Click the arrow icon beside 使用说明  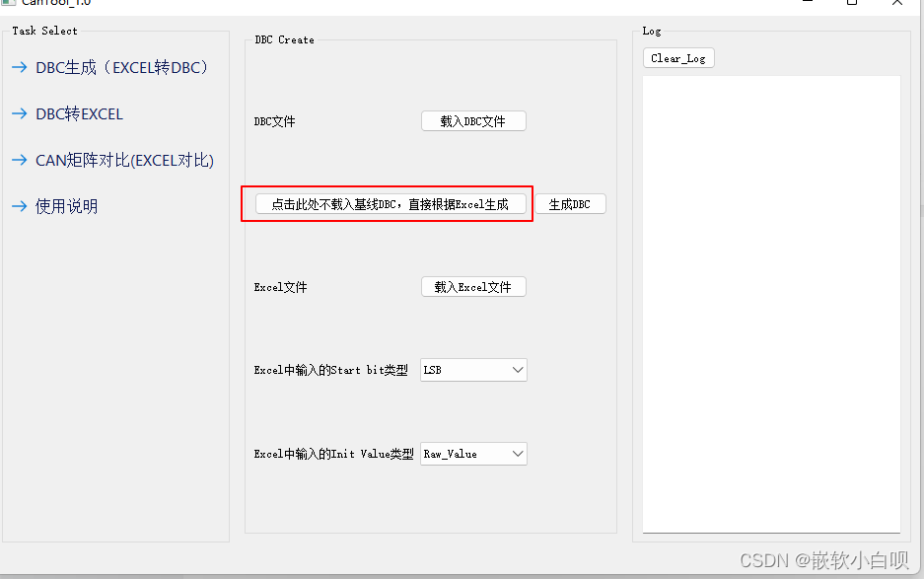point(20,206)
